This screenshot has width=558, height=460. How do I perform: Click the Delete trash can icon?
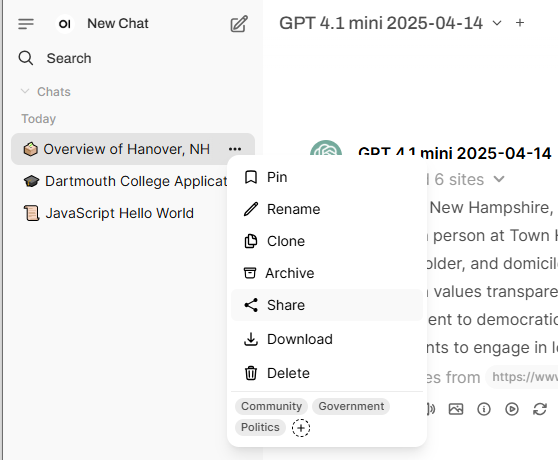point(251,373)
